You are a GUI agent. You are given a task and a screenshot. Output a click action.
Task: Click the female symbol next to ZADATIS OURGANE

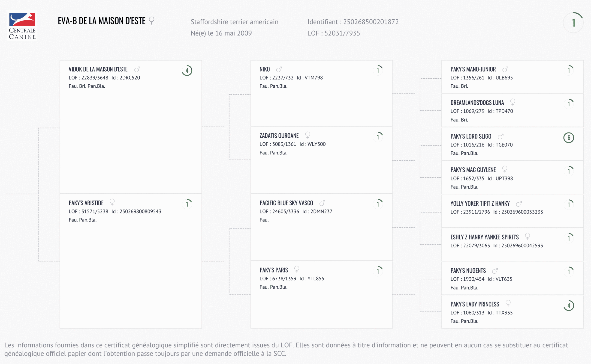[308, 135]
